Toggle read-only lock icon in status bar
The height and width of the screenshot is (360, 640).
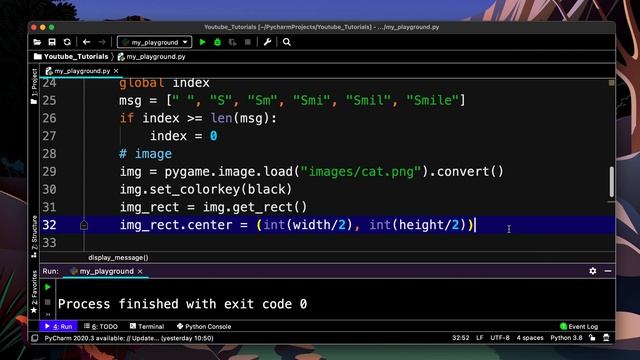[592, 338]
